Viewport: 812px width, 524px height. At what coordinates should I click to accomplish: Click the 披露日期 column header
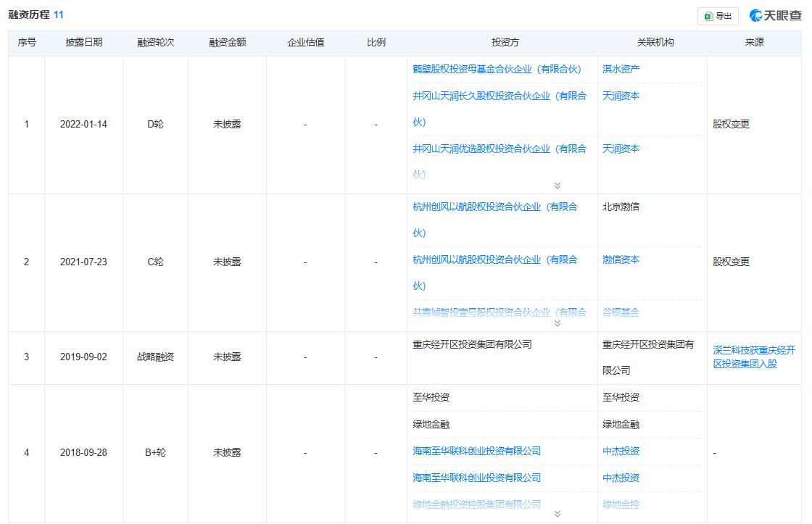(83, 43)
